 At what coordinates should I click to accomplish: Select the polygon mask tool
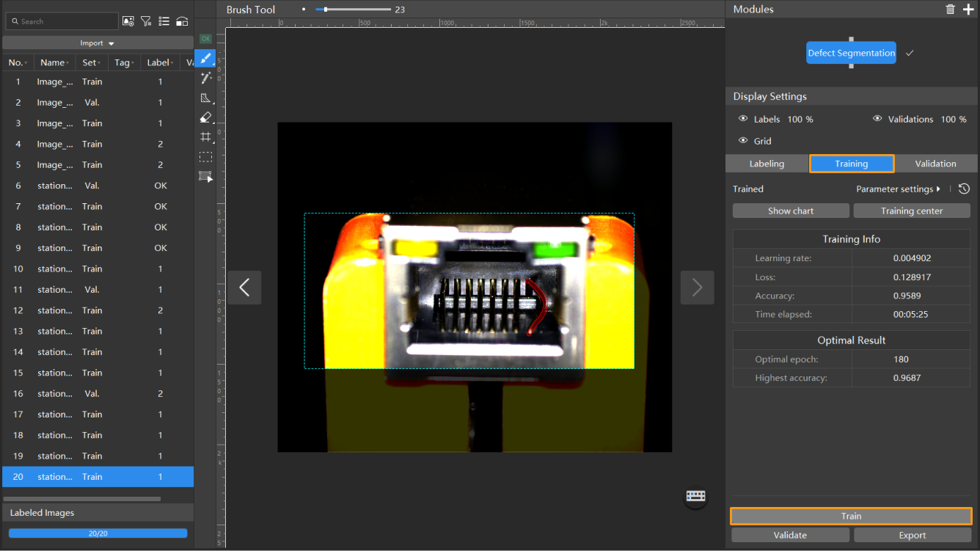tap(205, 98)
